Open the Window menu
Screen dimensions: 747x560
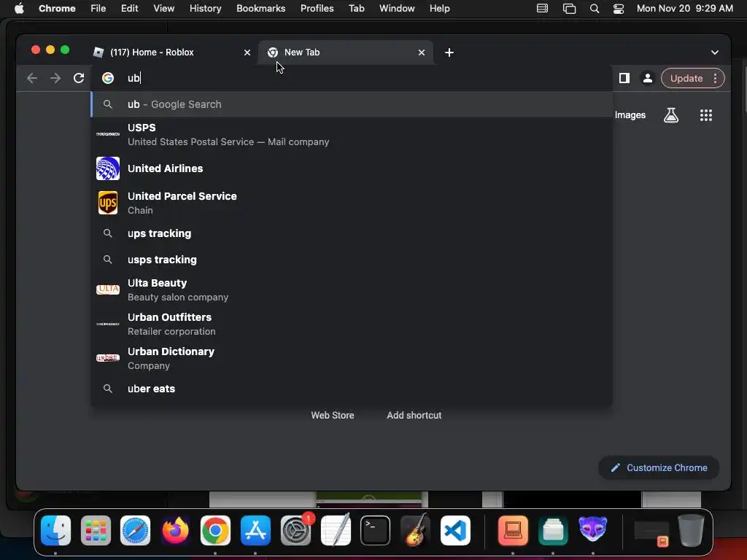pyautogui.click(x=397, y=9)
